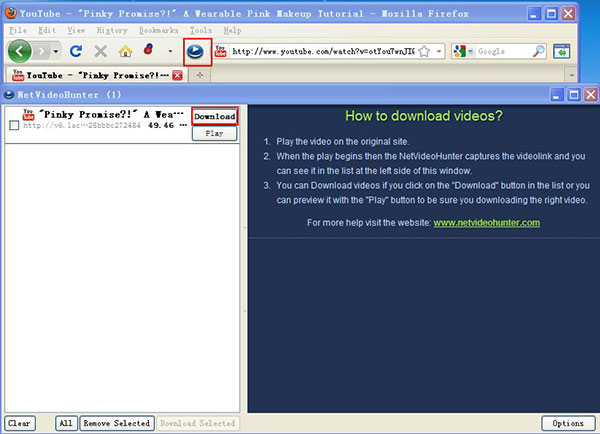
Task: Click the YouTube URL address field
Action: [x=323, y=51]
